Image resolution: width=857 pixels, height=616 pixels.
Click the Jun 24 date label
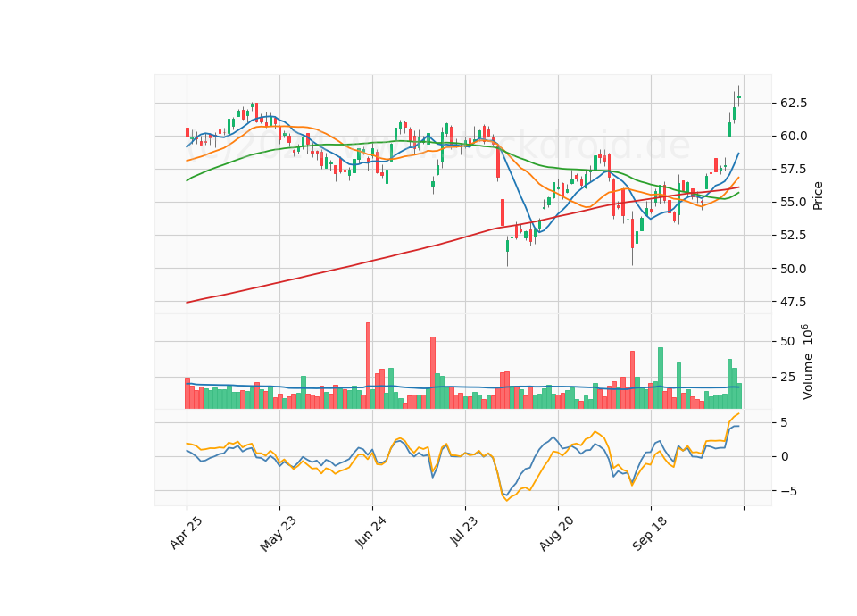371,532
